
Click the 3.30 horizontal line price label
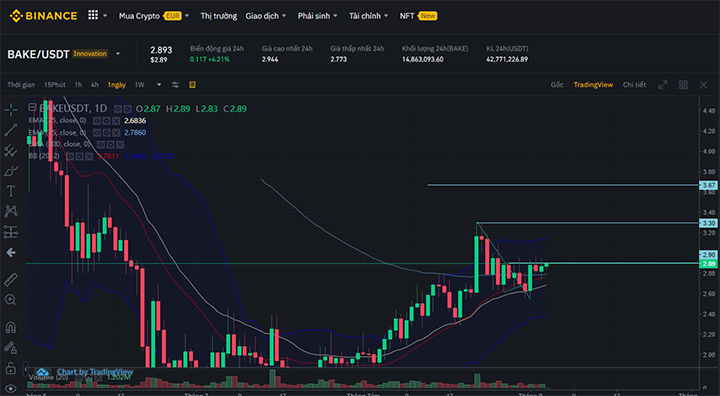[708, 223]
